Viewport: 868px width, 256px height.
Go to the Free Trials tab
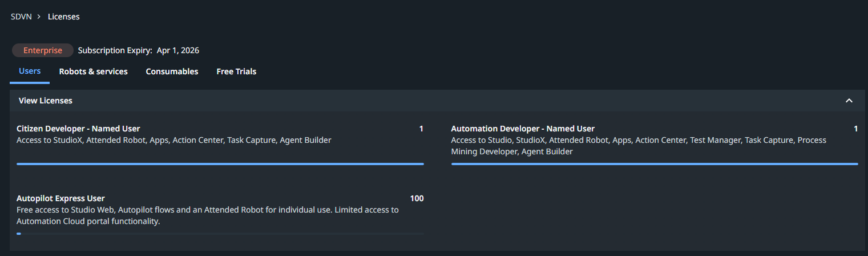236,71
